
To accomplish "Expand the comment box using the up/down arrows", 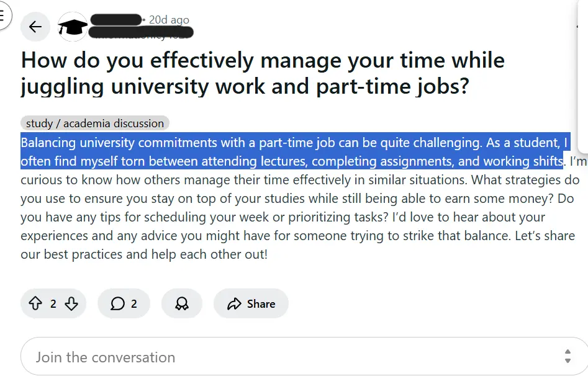I will (x=568, y=356).
